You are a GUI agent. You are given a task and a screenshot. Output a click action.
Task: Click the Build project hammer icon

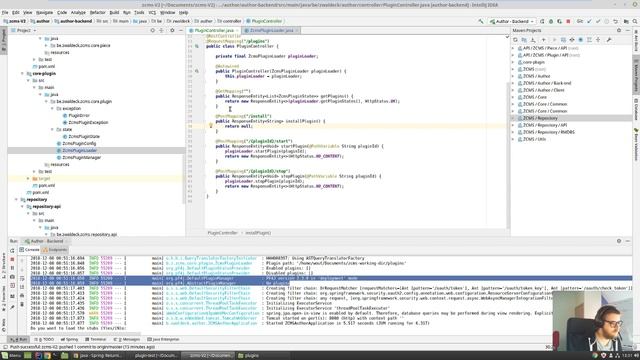coord(481,21)
